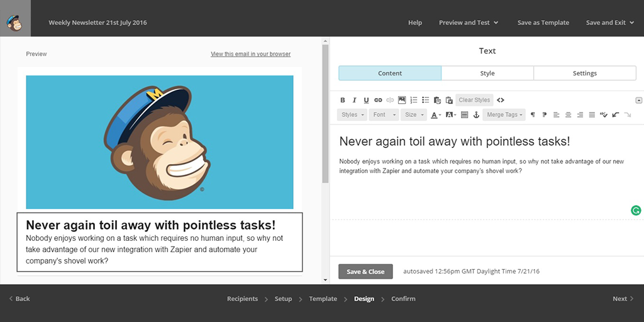Click the preview scrollbar up arrow
Viewport: 644px width, 322px height.
(325, 41)
